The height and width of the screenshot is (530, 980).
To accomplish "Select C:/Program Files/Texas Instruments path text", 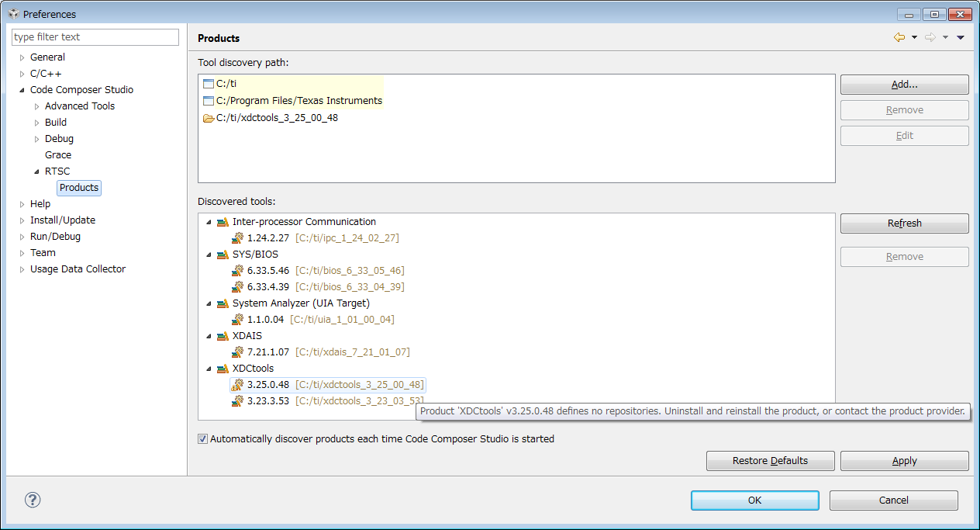I will point(299,101).
